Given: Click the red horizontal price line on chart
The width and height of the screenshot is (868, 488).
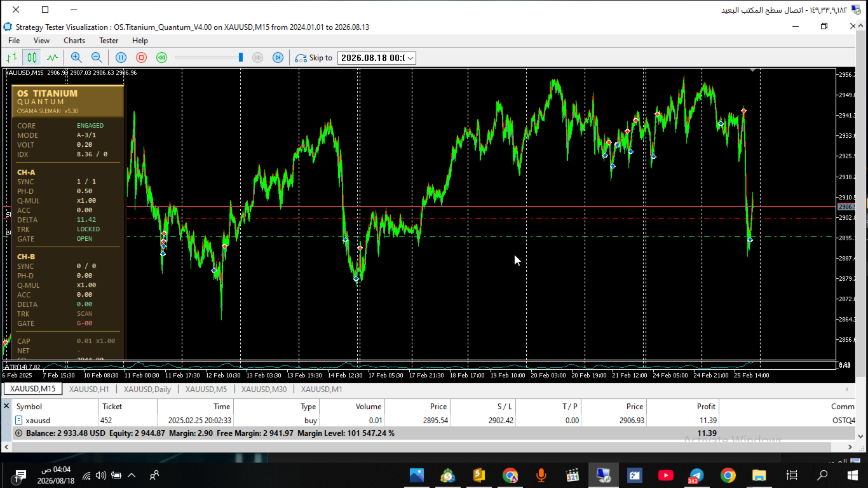Looking at the screenshot, I should [x=481, y=207].
